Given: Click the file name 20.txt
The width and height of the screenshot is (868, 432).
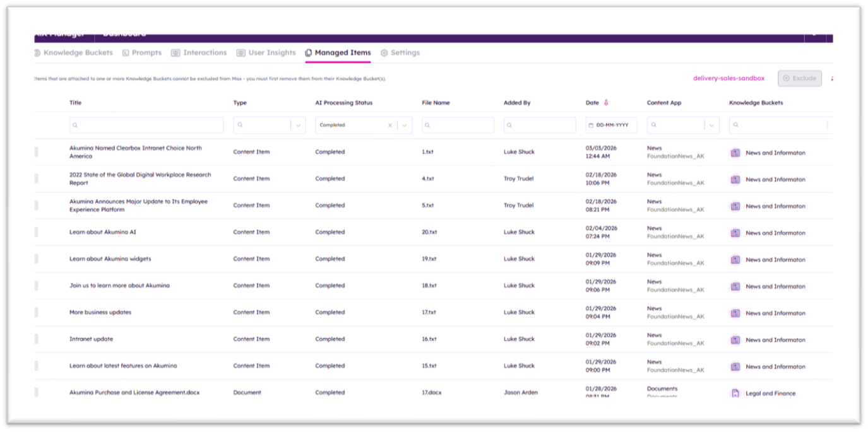Looking at the screenshot, I should click(x=429, y=232).
